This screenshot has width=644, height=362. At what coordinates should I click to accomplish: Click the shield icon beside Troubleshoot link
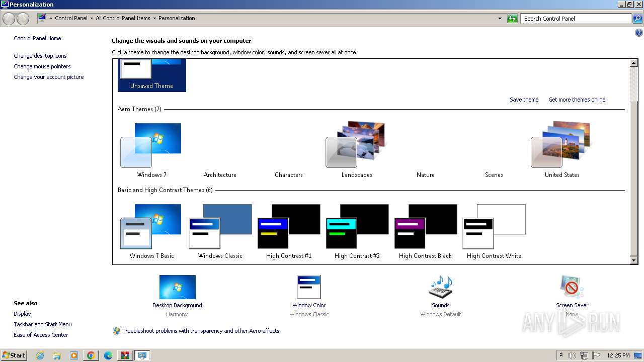pyautogui.click(x=116, y=331)
